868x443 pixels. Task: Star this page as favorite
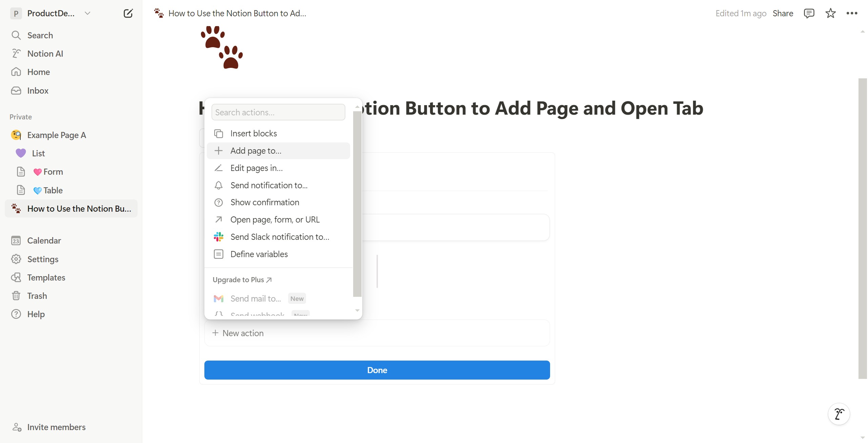coord(830,13)
